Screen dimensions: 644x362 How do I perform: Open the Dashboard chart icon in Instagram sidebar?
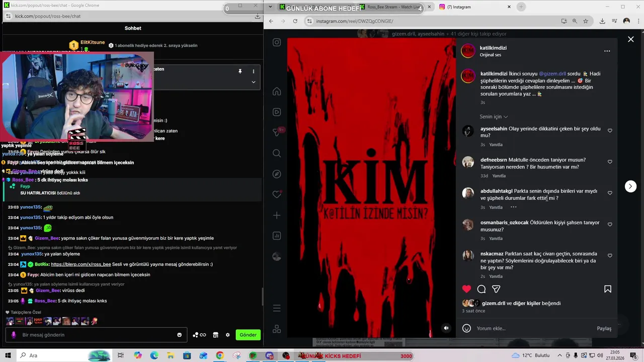click(x=277, y=236)
